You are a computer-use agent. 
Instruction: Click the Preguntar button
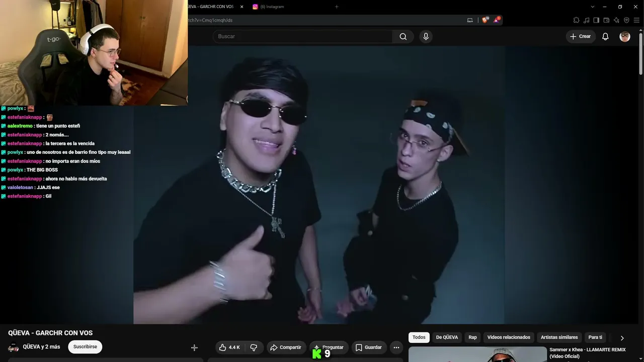coord(328,347)
